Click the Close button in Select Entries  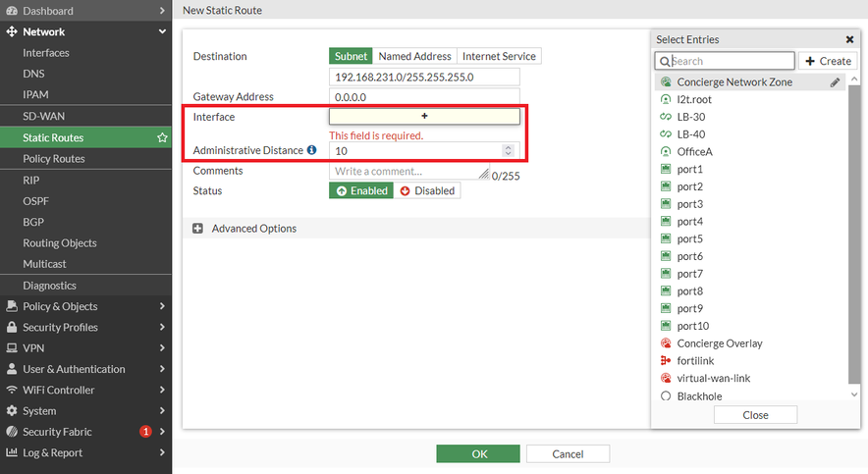[x=756, y=415]
